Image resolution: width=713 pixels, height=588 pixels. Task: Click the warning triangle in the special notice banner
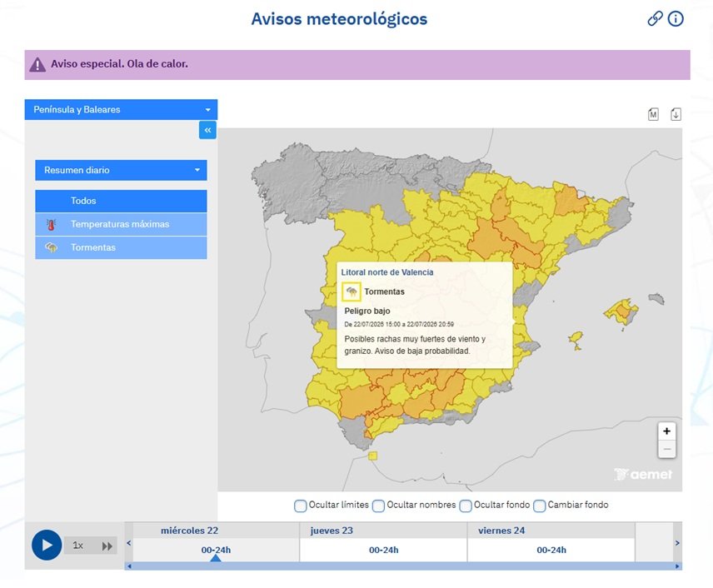[x=37, y=65]
